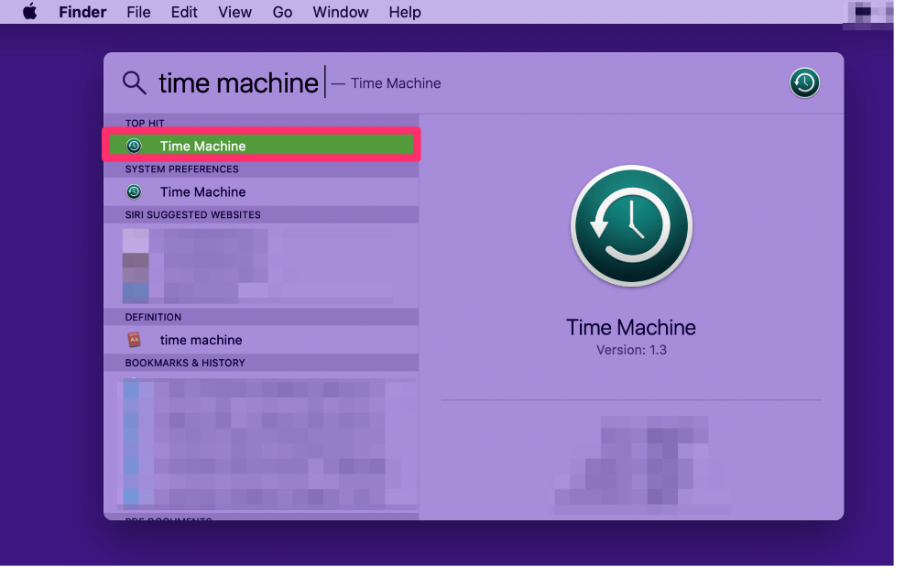
Task: Click the Time Machine icon in search bar
Action: pyautogui.click(x=804, y=83)
